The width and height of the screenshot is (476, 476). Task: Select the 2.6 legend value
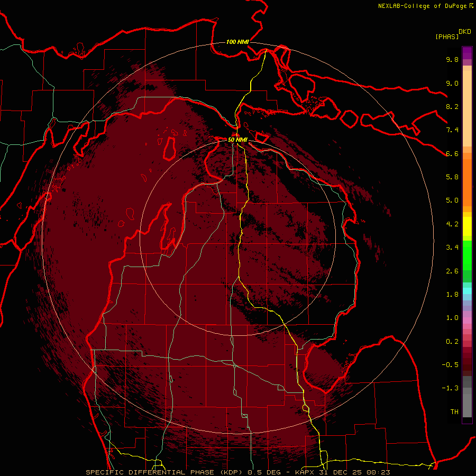[x=452, y=271]
